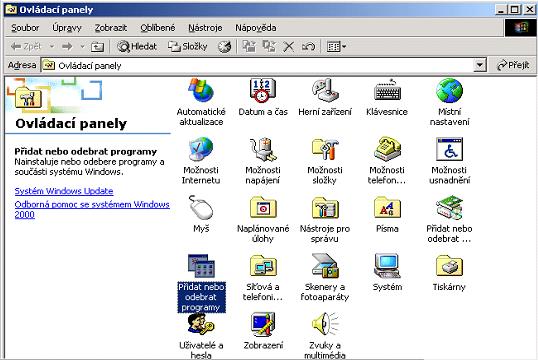Image resolution: width=538 pixels, height=360 pixels.
Task: Open the Views dropdown button
Action: tap(336, 46)
